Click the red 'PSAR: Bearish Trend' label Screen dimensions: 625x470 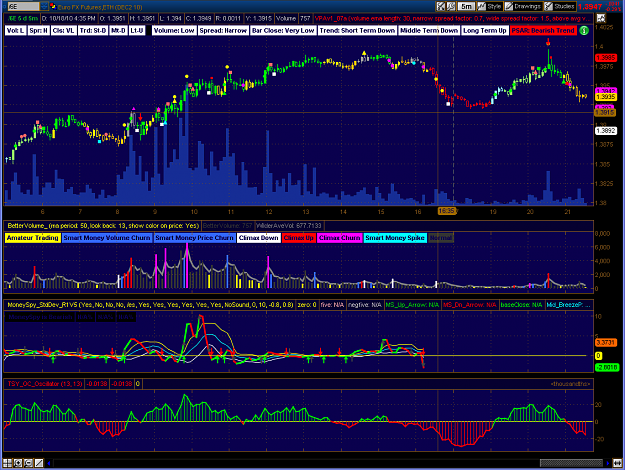point(543,30)
